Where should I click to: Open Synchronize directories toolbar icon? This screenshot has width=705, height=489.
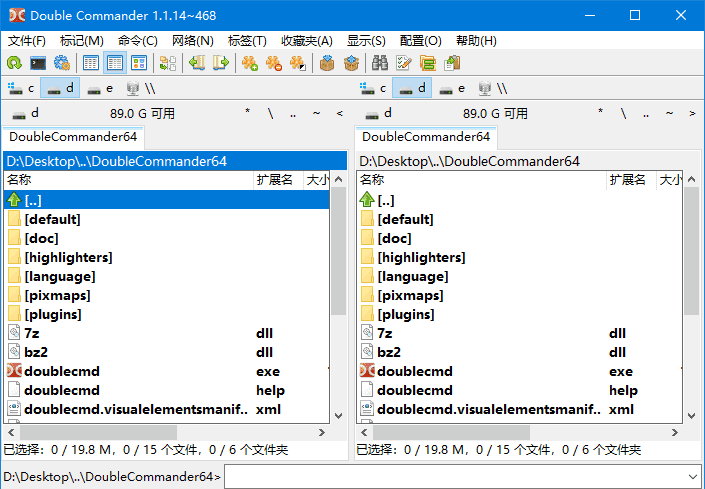[x=428, y=63]
